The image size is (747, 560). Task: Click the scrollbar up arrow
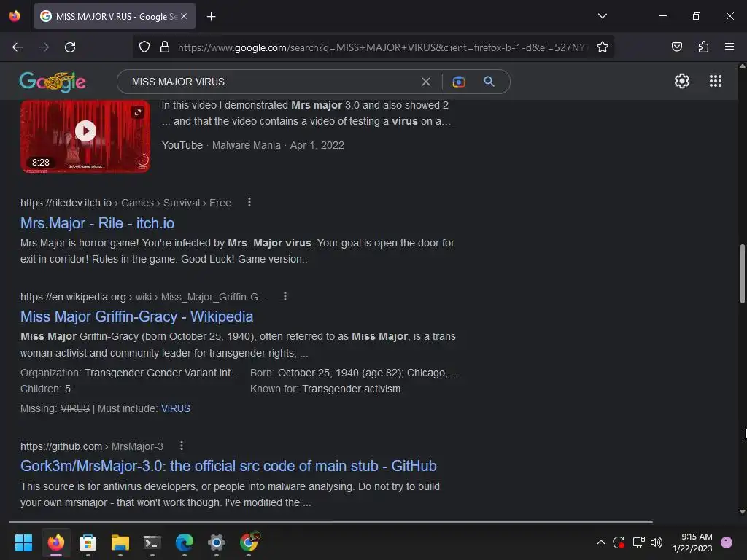[742, 66]
